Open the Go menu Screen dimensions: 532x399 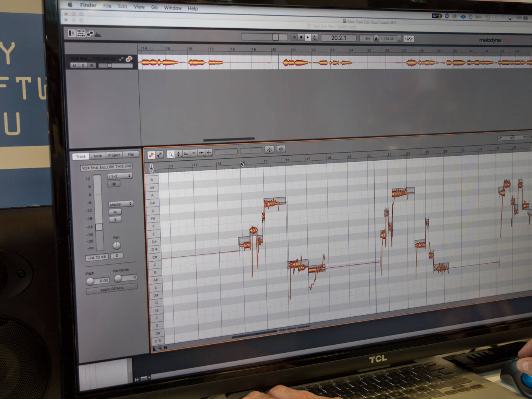[x=154, y=7]
